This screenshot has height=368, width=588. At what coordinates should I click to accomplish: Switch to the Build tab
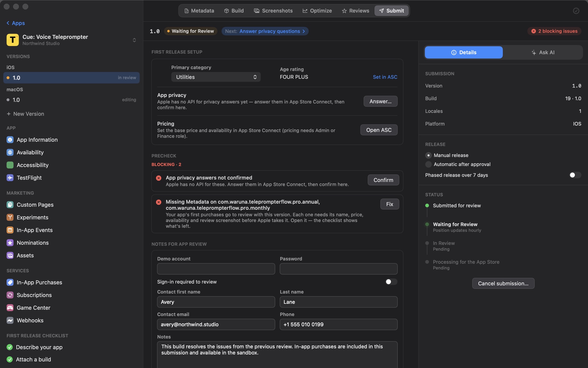click(234, 11)
